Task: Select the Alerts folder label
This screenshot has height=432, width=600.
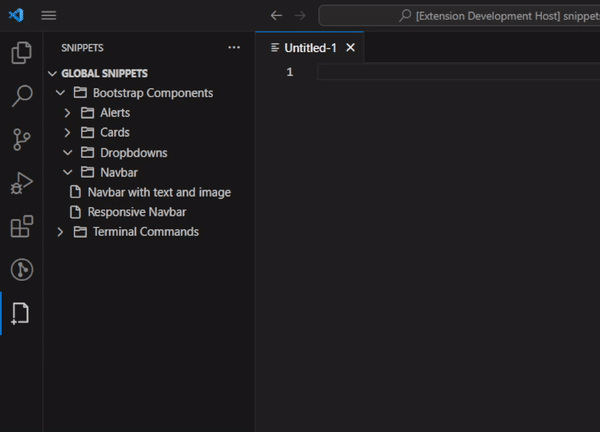Action: 115,113
